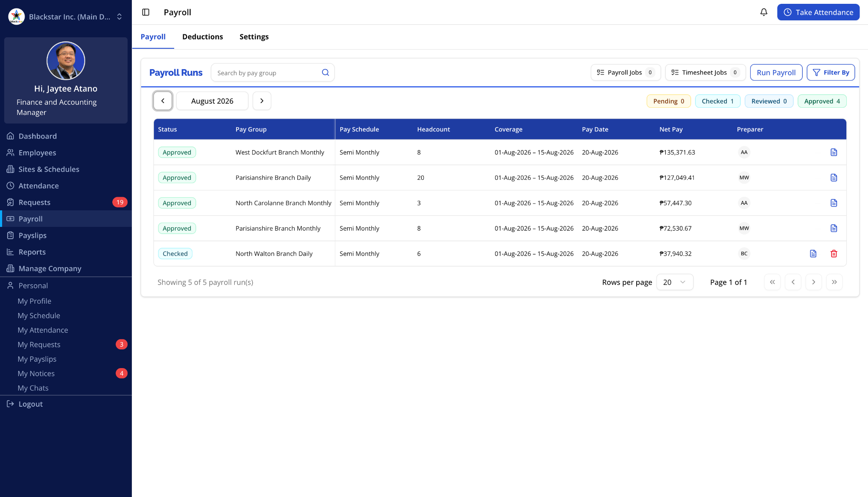Open Payroll Jobs list
This screenshot has width=868, height=497.
(x=626, y=73)
